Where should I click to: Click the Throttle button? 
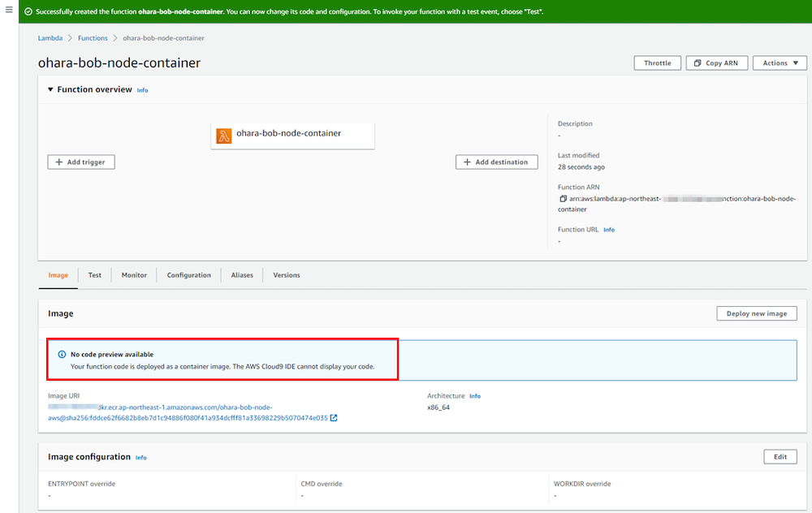[657, 63]
